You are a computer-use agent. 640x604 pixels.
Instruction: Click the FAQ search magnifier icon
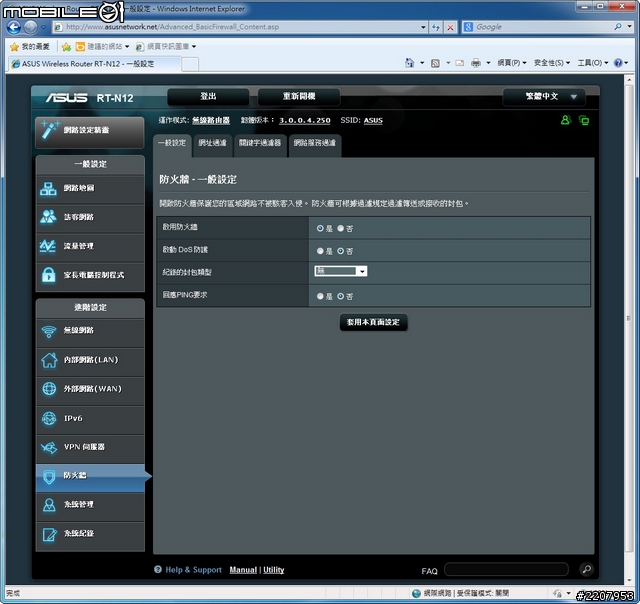tap(587, 569)
